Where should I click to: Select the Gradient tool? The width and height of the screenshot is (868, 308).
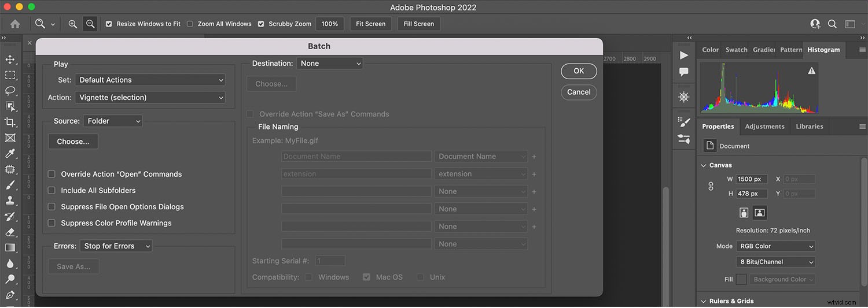point(10,248)
